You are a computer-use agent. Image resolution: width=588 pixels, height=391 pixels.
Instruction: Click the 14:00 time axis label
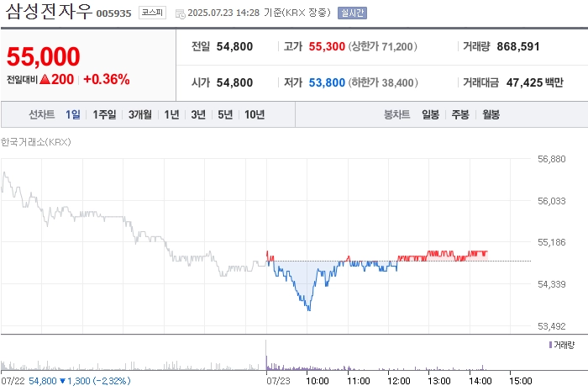click(x=480, y=381)
